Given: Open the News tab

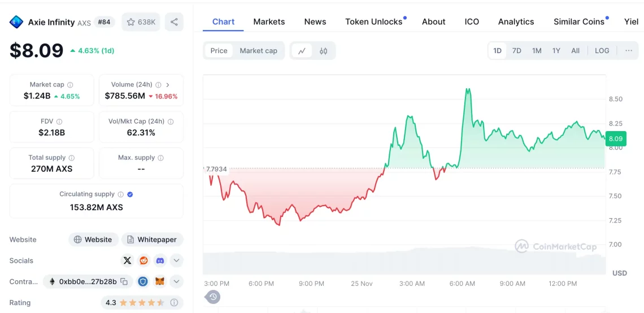Looking at the screenshot, I should (315, 22).
